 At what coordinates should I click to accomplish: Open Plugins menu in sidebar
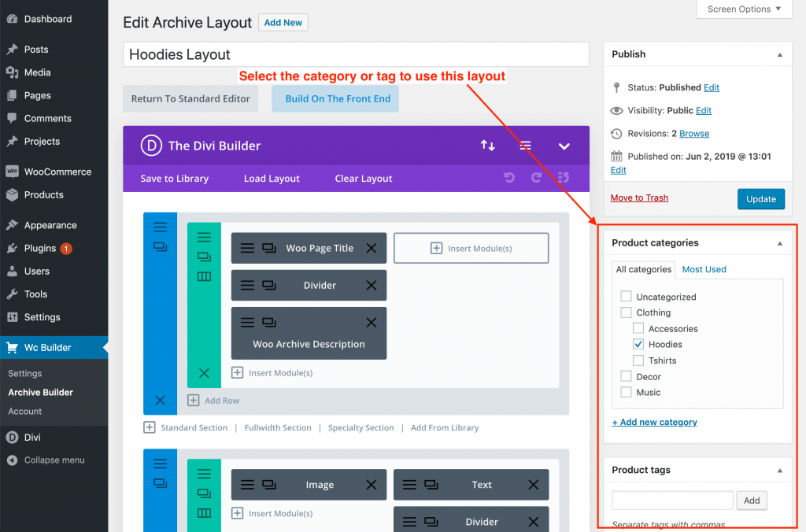pyautogui.click(x=54, y=248)
